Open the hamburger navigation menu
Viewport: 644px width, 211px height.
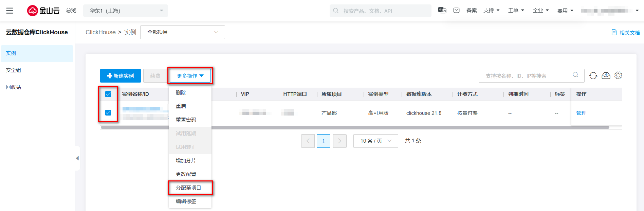click(10, 11)
